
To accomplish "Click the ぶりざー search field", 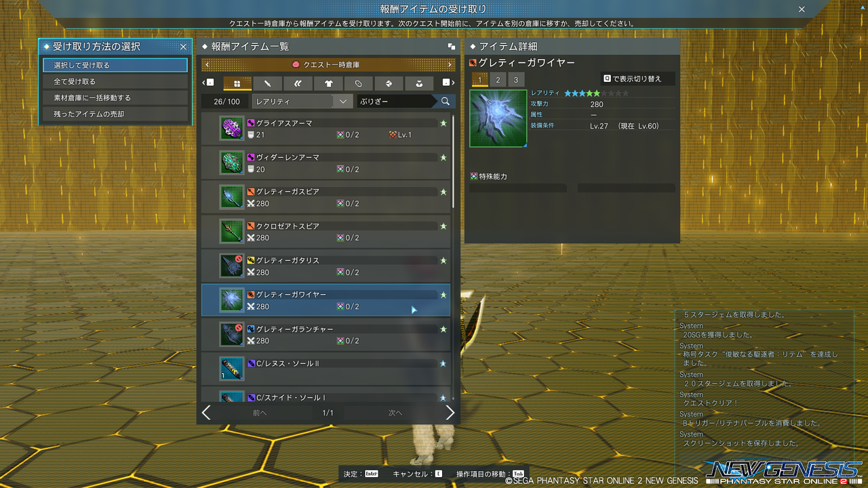I will [396, 101].
